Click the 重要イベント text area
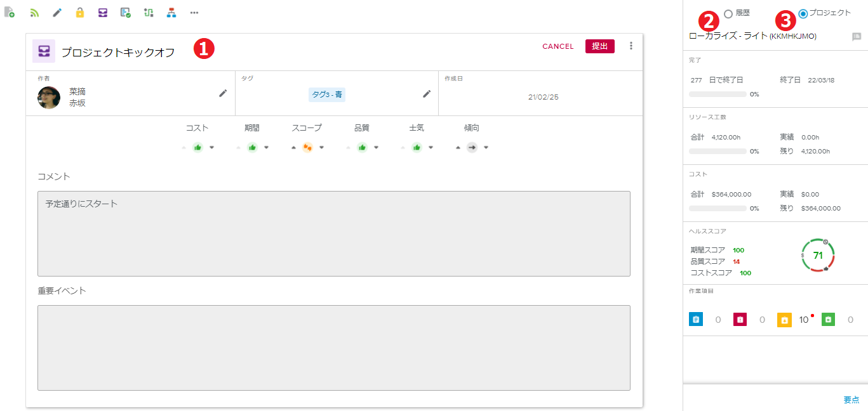868x411 pixels. (333, 348)
